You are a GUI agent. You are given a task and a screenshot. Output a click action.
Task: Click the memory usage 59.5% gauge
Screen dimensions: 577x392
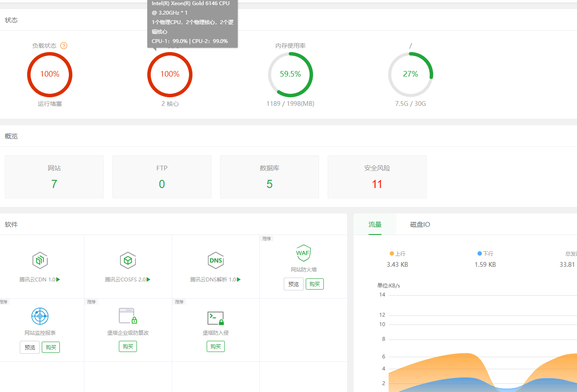[290, 74]
